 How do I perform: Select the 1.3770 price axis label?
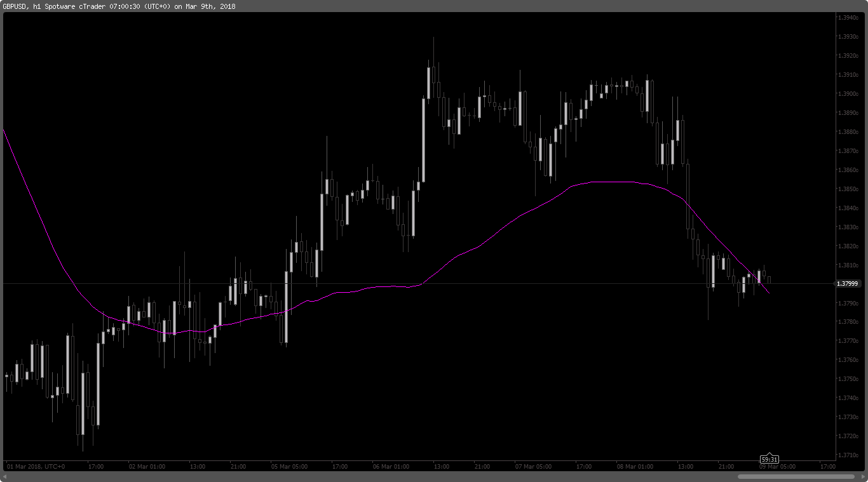[848, 341]
